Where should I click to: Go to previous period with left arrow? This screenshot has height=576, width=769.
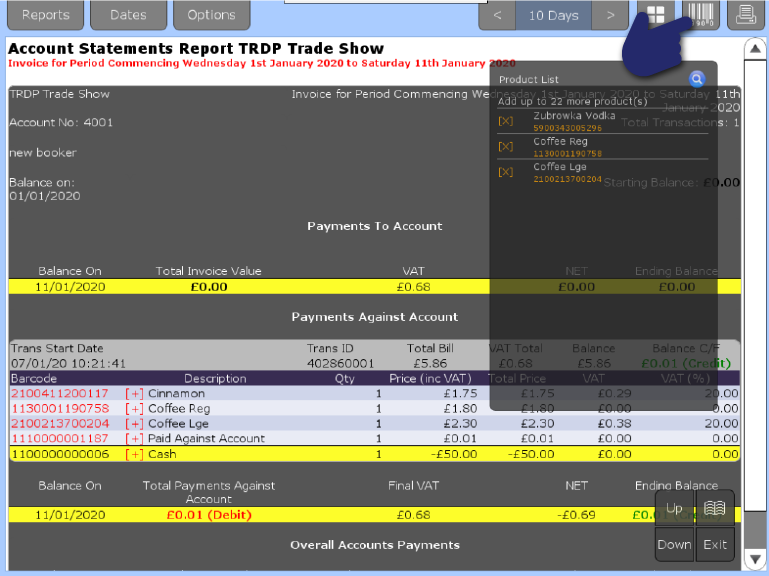497,15
